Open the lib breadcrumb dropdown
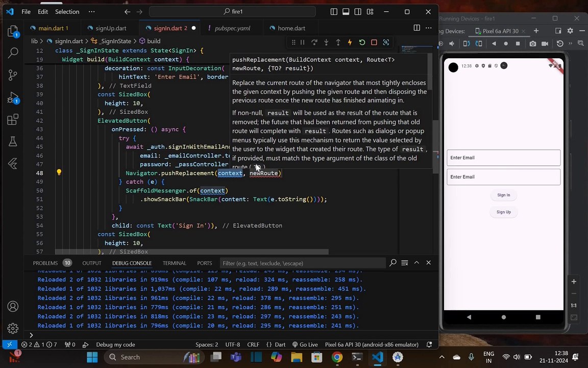The height and width of the screenshot is (368, 588). (x=34, y=41)
